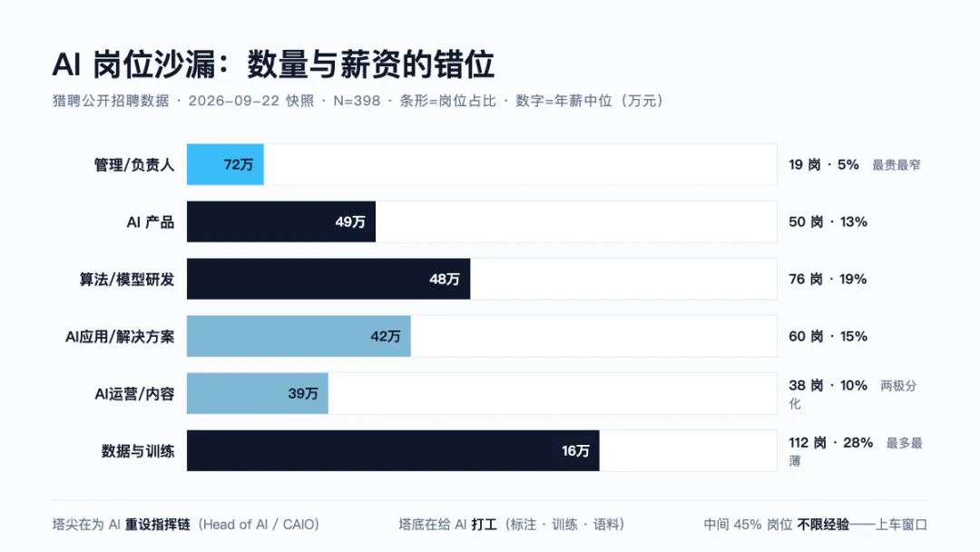The height and width of the screenshot is (552, 980).
Task: Select the 算法/模型研发 row label
Action: pyautogui.click(x=127, y=280)
